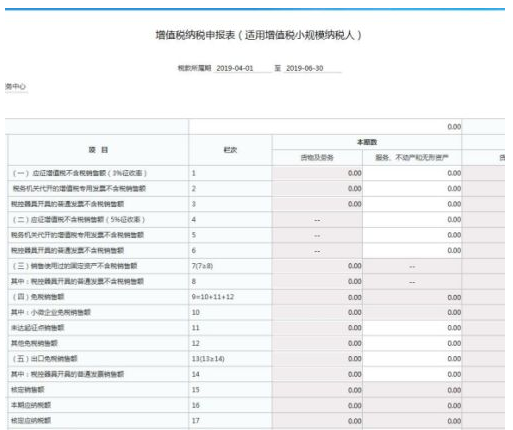The height and width of the screenshot is (430, 513).
Task: Click row 4 services column amount field
Action: [x=412, y=220]
